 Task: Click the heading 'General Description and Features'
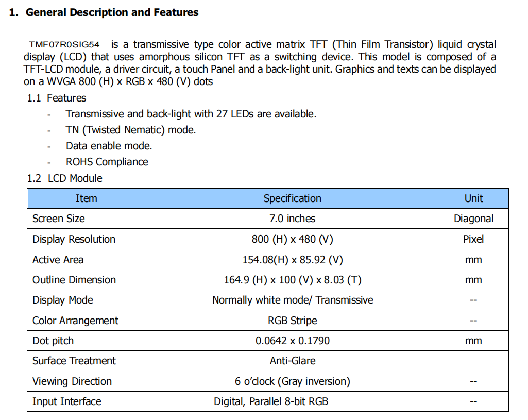click(x=112, y=12)
